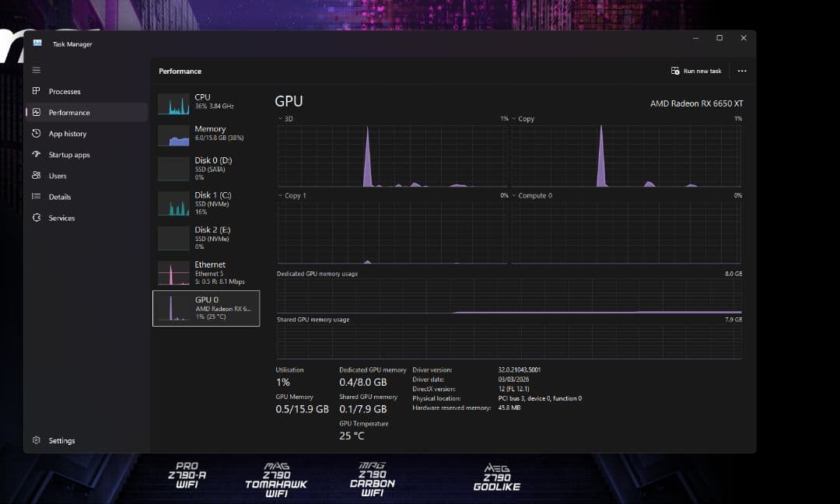The width and height of the screenshot is (840, 504).
Task: Click the Dedicated GPU memory usage graph
Action: coord(509,296)
